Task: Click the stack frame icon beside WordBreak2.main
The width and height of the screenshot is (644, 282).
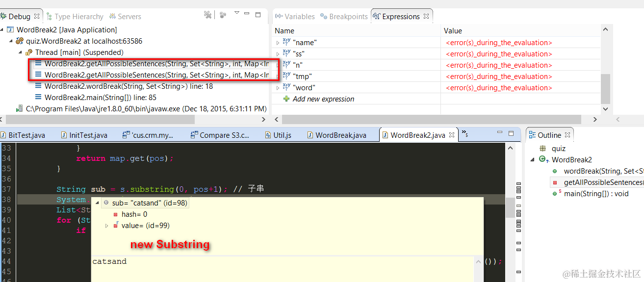Action: (x=38, y=97)
